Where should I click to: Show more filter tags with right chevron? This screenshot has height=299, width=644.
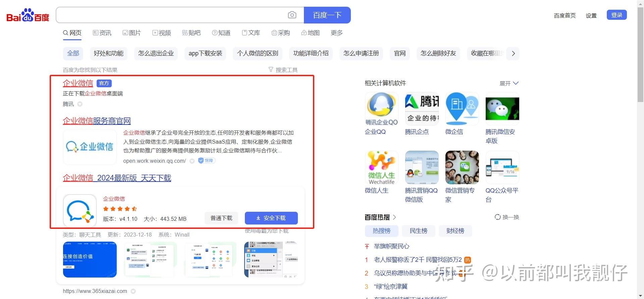point(513,53)
